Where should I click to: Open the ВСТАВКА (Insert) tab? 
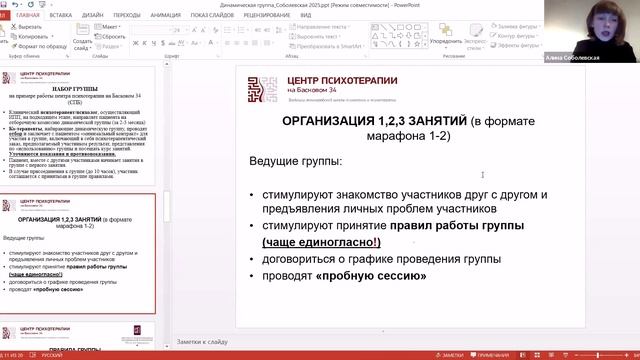click(60, 15)
